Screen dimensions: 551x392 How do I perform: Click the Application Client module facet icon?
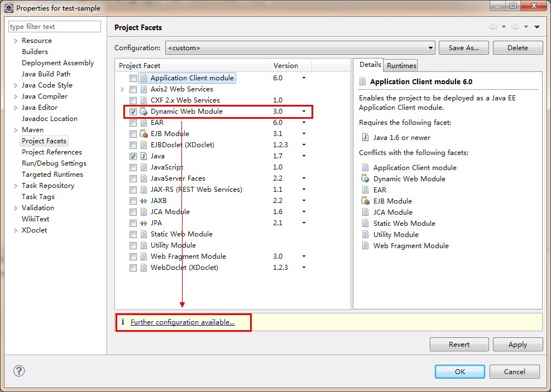pyautogui.click(x=143, y=78)
